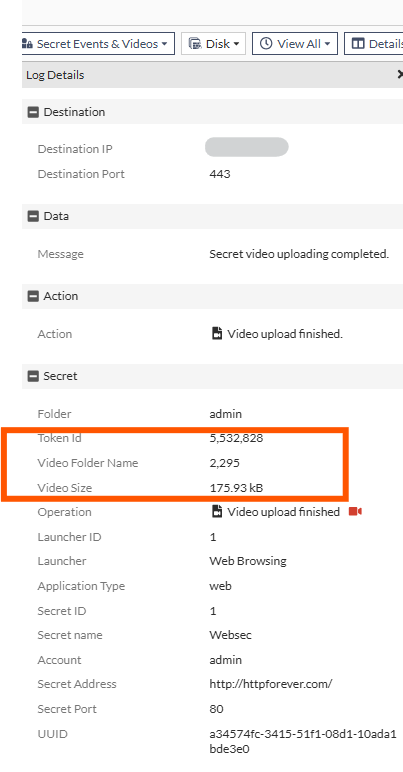Click the columns icon beside Details
Image resolution: width=403 pixels, height=772 pixels.
(358, 44)
